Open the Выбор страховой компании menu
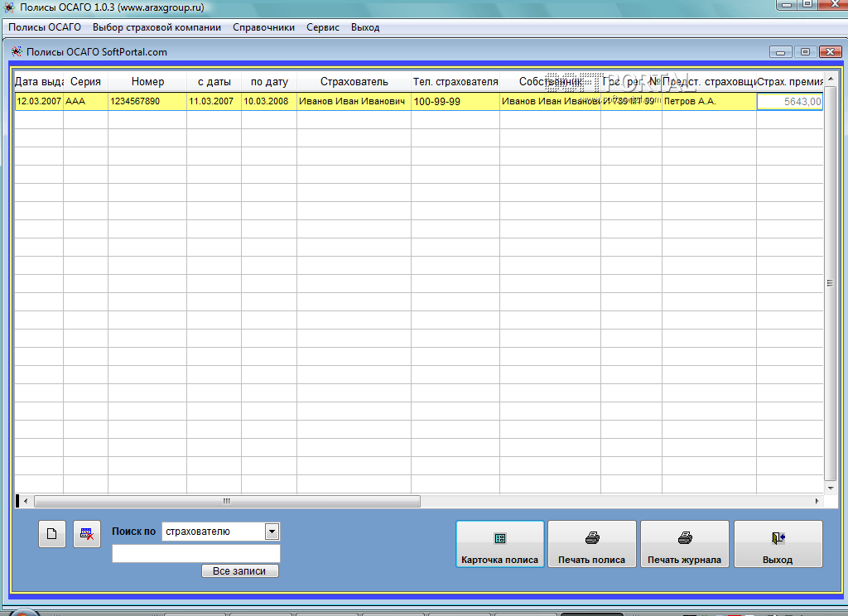 (157, 27)
